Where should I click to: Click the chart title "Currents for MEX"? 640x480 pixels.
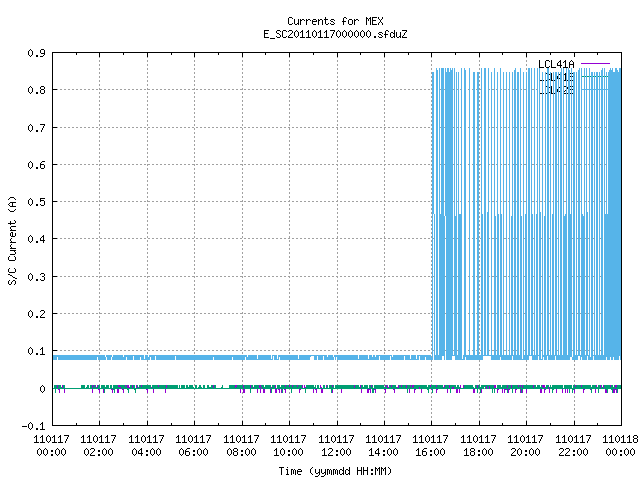tap(335, 21)
